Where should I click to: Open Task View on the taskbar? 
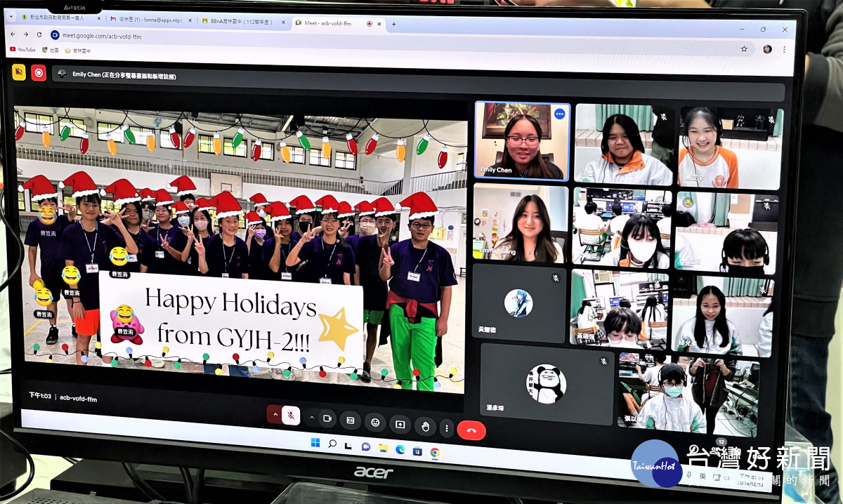[349, 445]
